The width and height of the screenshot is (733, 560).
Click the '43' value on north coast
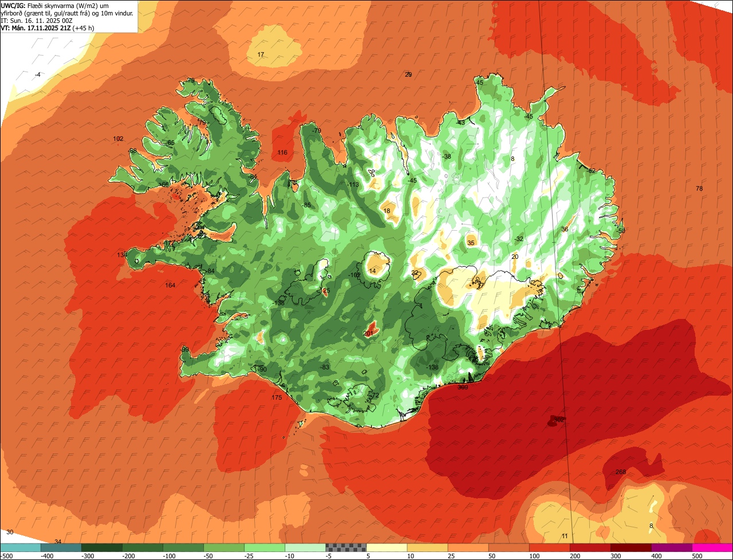coord(461,122)
